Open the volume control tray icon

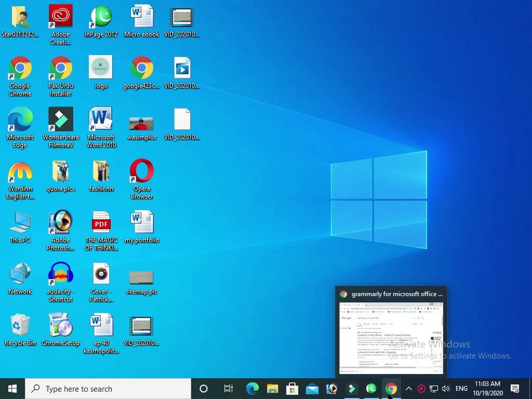(x=446, y=389)
